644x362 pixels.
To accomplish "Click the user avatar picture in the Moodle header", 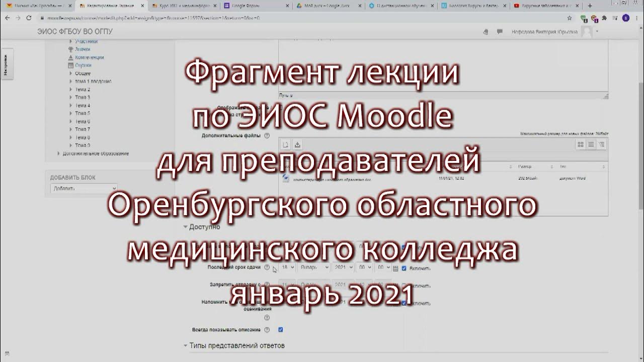I will [x=587, y=32].
